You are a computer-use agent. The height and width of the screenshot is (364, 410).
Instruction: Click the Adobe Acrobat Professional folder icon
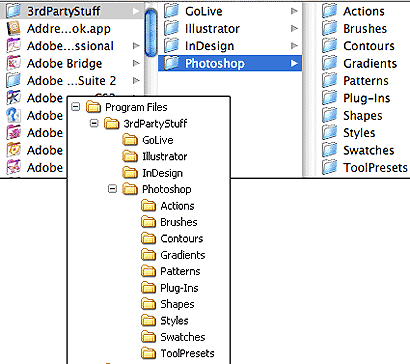pyautogui.click(x=13, y=46)
